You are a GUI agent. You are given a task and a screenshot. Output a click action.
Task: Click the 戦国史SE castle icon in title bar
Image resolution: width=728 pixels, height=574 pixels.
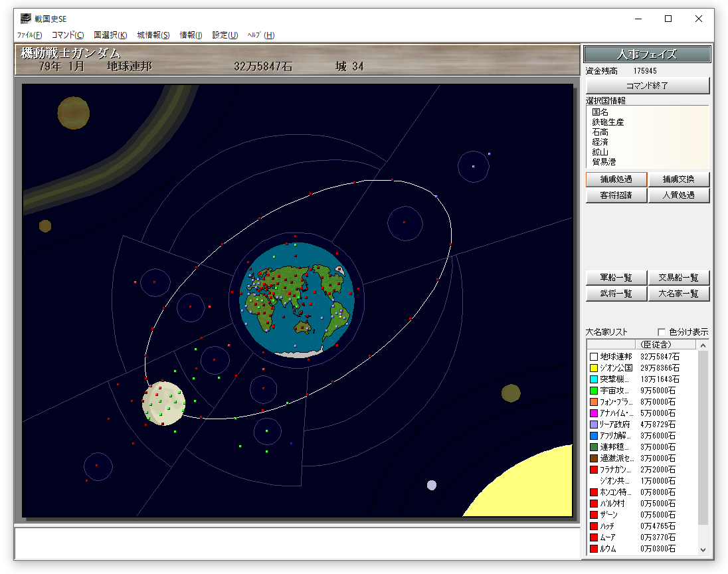[x=26, y=19]
